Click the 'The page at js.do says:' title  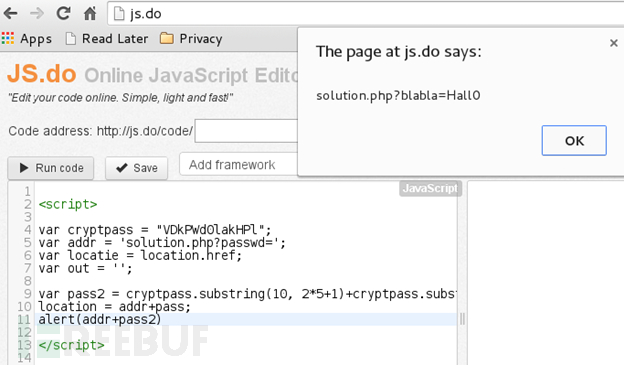399,52
